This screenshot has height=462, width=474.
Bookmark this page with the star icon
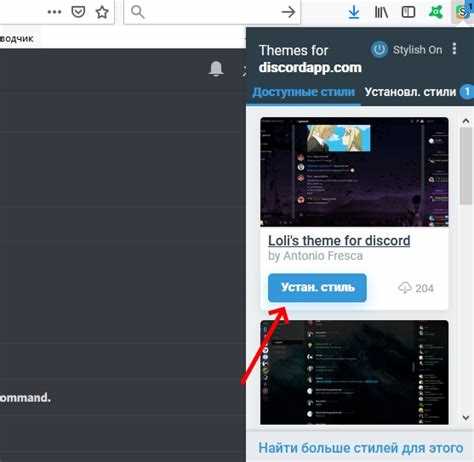102,12
